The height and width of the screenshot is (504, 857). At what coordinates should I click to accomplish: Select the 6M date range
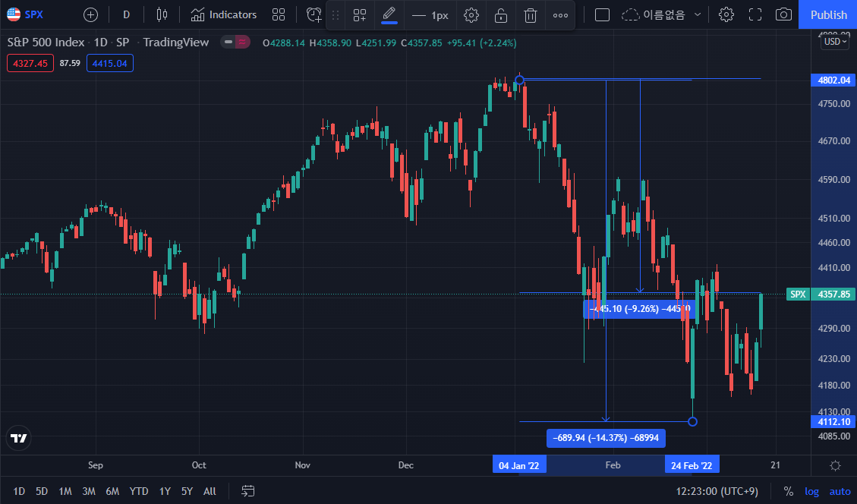pos(112,491)
